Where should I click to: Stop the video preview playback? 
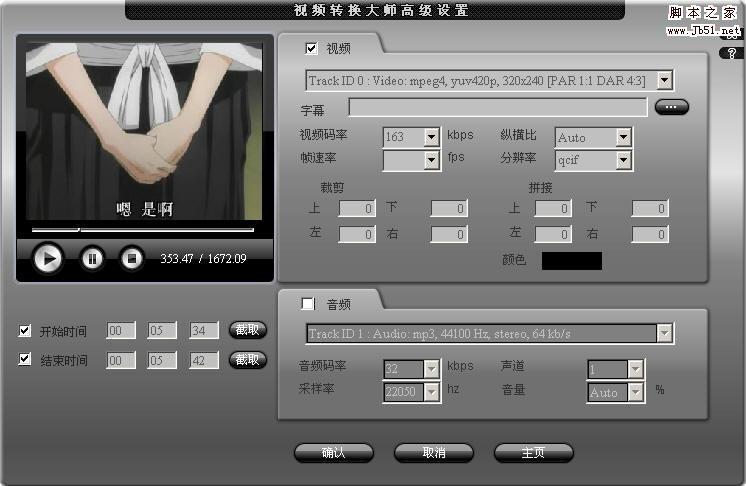click(x=132, y=259)
